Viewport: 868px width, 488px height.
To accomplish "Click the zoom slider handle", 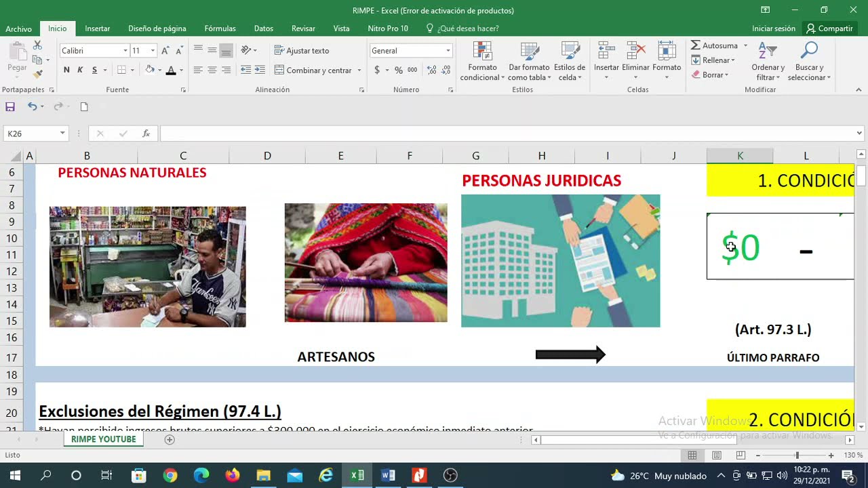I will [797, 455].
